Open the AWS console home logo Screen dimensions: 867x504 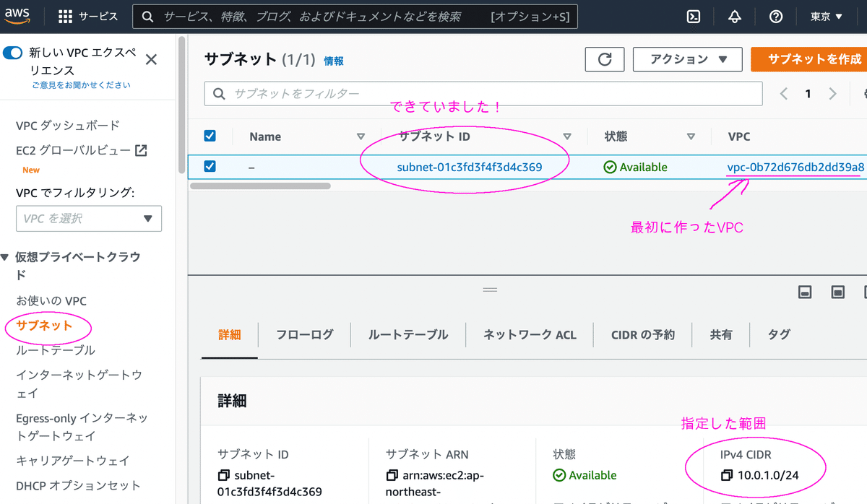pos(17,16)
